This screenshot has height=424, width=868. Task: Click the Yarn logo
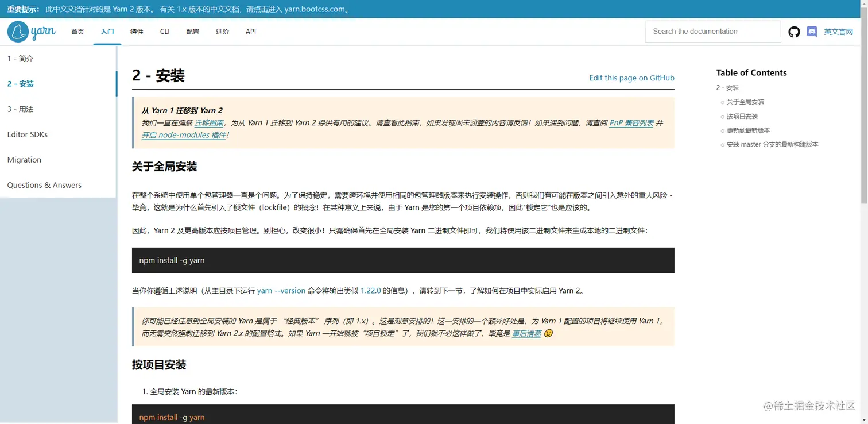pyautogui.click(x=32, y=32)
